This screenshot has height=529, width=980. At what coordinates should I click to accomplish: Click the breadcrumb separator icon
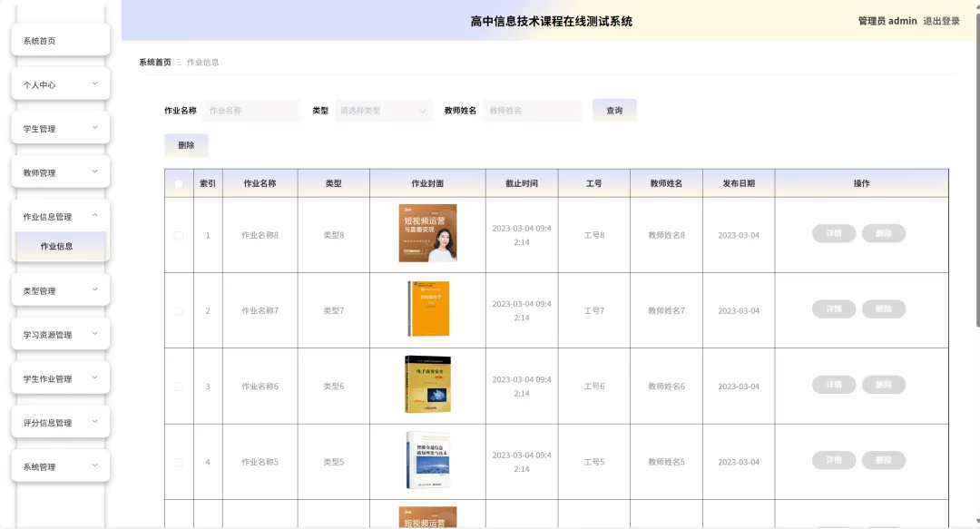(x=179, y=62)
